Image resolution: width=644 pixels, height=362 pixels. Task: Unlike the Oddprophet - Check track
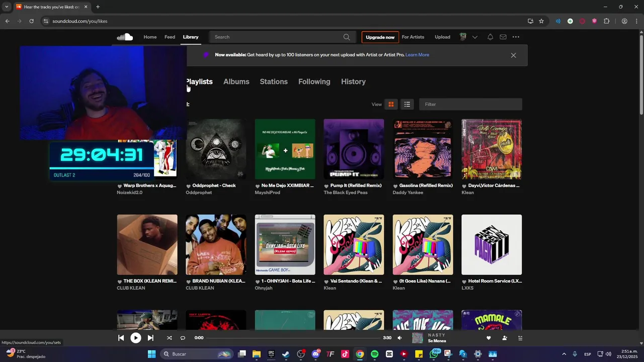point(189,186)
